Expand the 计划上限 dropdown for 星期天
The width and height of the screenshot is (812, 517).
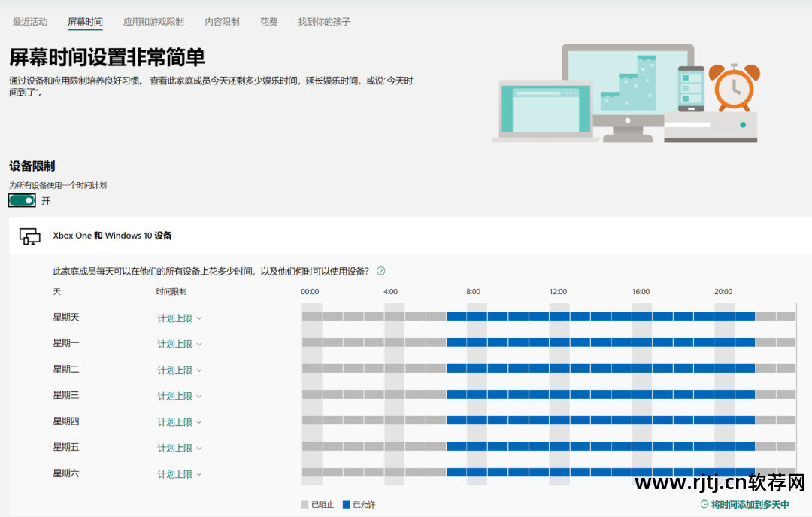pyautogui.click(x=178, y=317)
